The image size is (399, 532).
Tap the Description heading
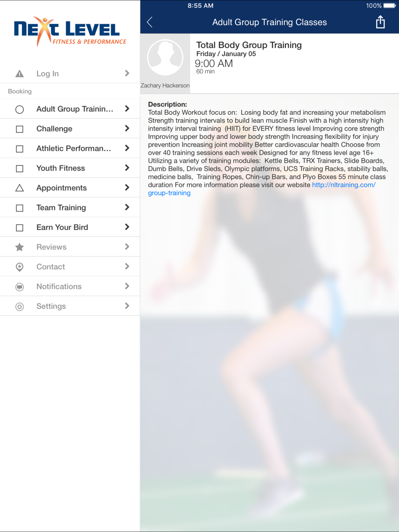coord(168,104)
